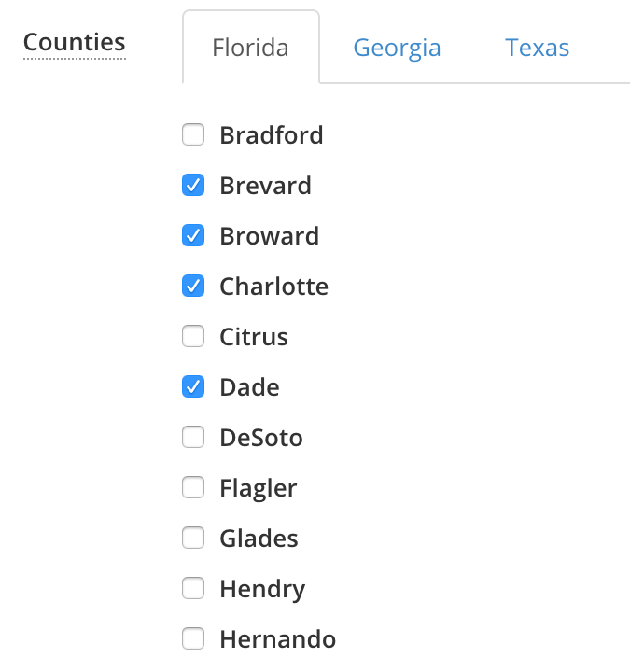The height and width of the screenshot is (672, 630).
Task: Deselect the Charlotte checkbox
Action: [193, 286]
